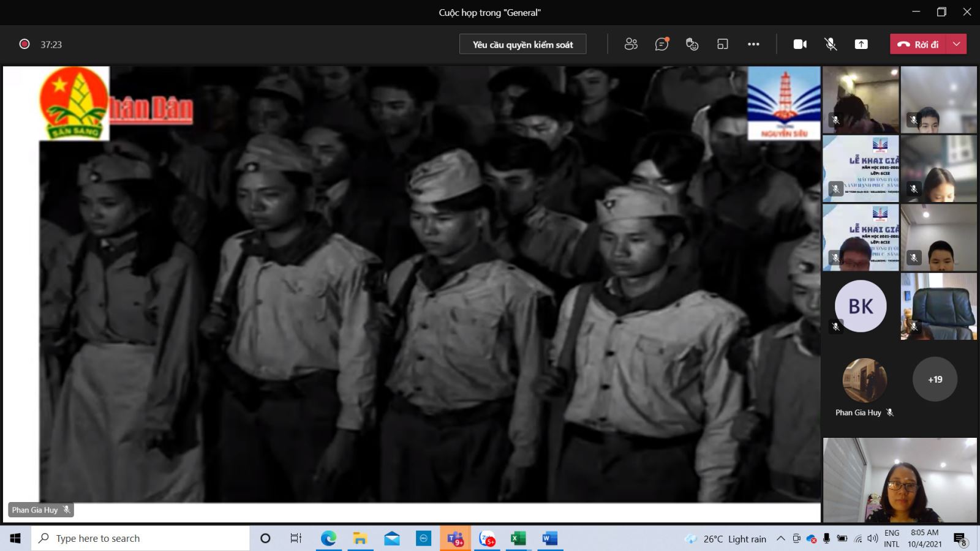Open the reactions icon
980x551 pixels.
point(692,44)
